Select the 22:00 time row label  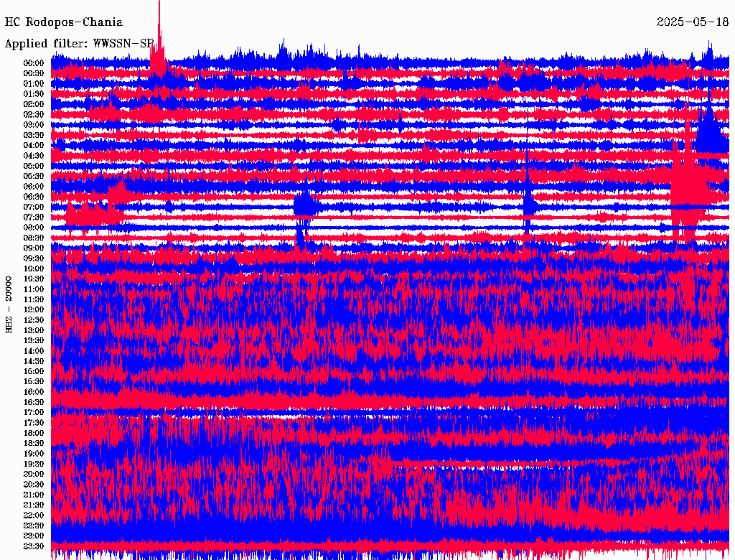click(x=34, y=515)
